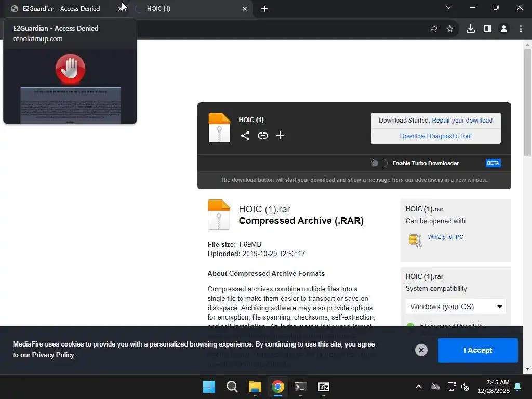
Task: Click the share icon under HOIC (1)
Action: tap(245, 136)
